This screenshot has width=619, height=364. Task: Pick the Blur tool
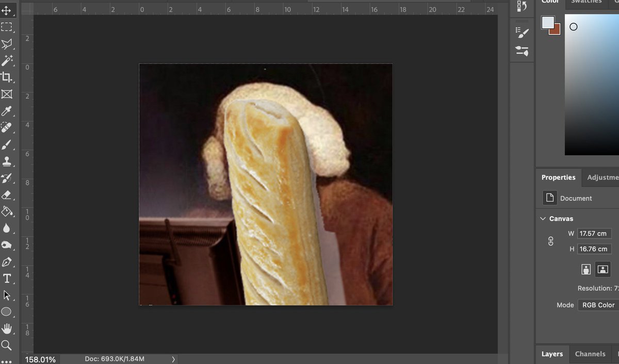[x=7, y=228]
